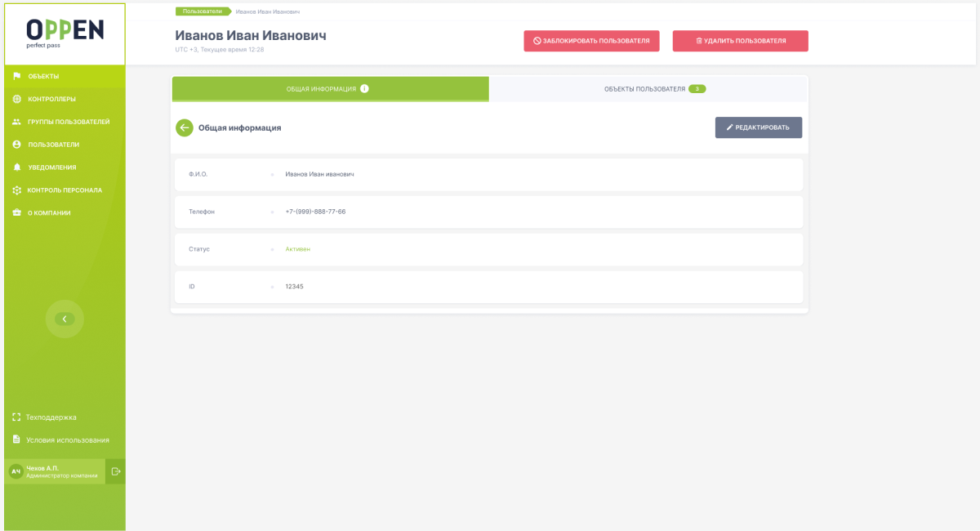This screenshot has width=980, height=531.
Task: Click the Пользователи account icon
Action: click(x=16, y=145)
